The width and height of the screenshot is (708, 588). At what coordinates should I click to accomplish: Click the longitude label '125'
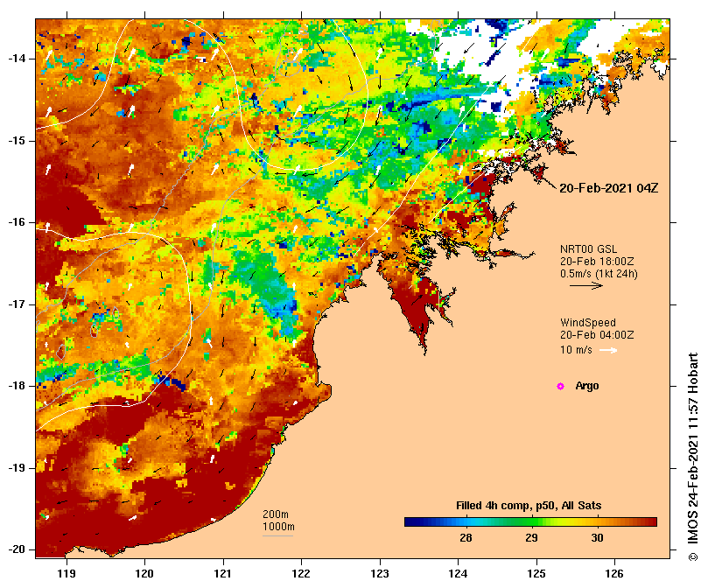click(x=536, y=574)
